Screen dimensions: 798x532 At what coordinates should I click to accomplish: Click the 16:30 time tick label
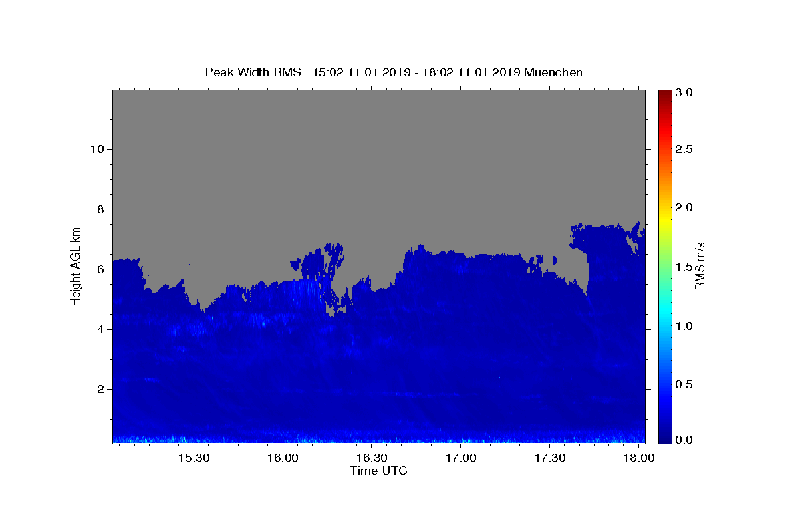pos(372,458)
